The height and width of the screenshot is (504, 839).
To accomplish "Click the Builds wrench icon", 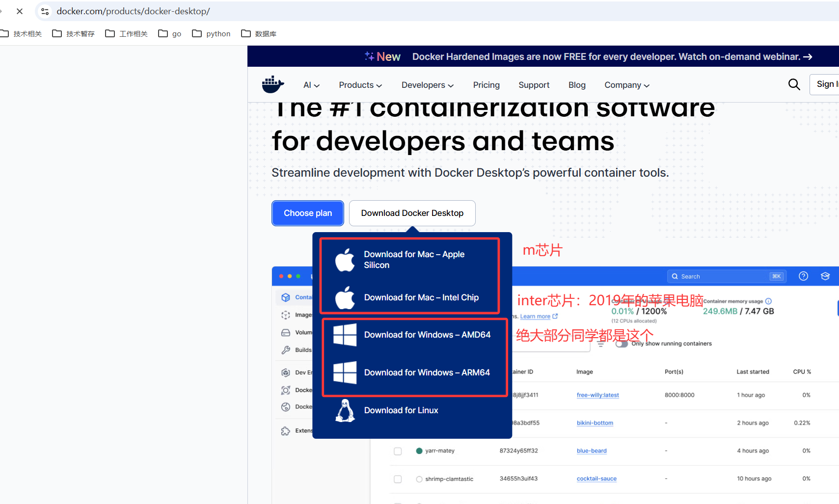I will 286,350.
